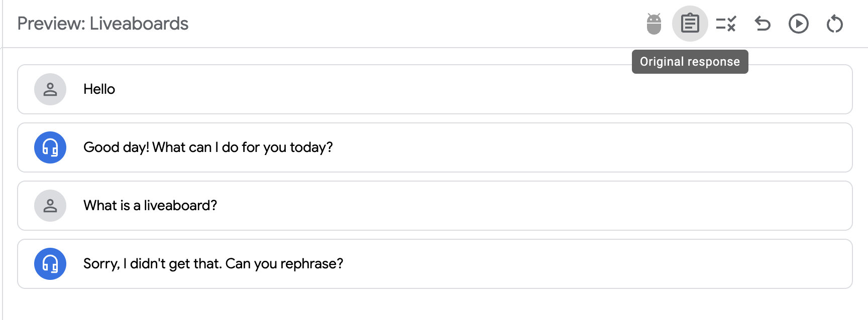Click the checklist with cross mark icon

[726, 24]
